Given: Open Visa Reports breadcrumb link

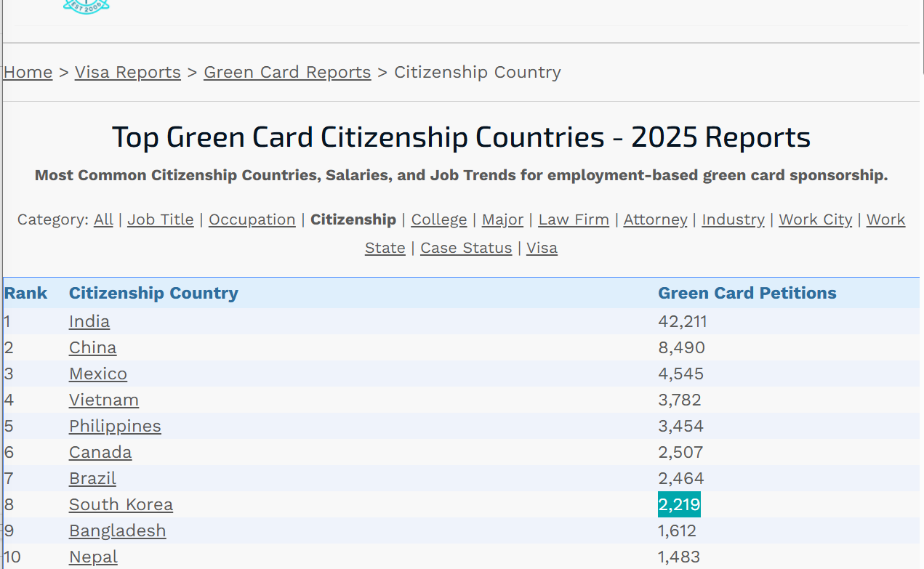Looking at the screenshot, I should pyautogui.click(x=128, y=73).
